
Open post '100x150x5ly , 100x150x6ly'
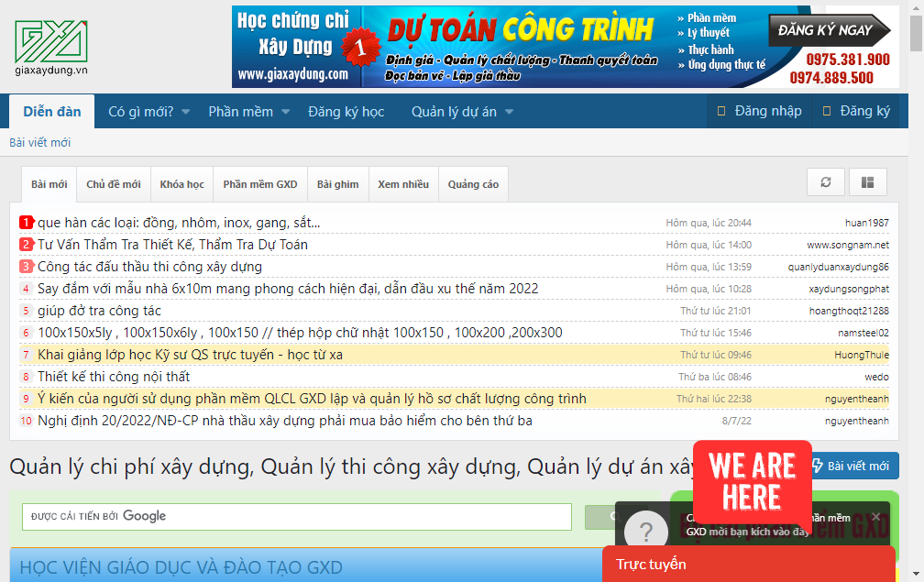click(300, 332)
